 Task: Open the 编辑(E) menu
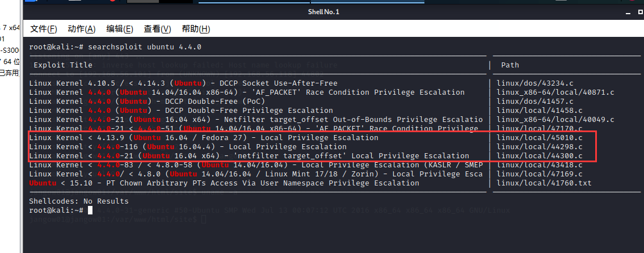point(120,29)
